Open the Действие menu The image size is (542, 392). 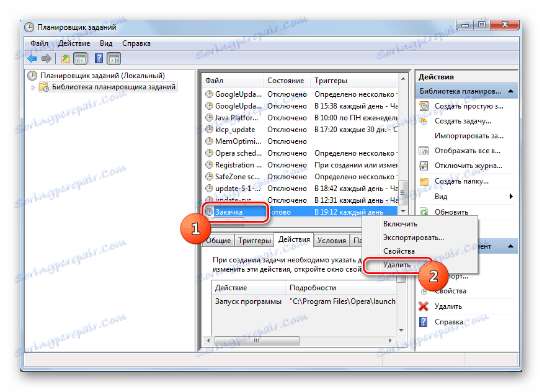74,43
